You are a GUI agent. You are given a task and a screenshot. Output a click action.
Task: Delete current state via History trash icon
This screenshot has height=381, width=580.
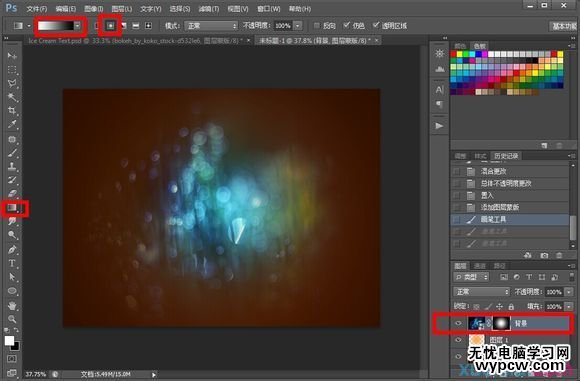559,255
